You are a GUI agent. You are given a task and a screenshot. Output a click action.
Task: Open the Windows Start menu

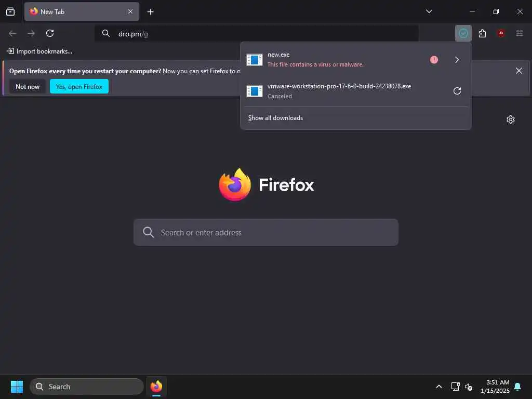click(17, 387)
